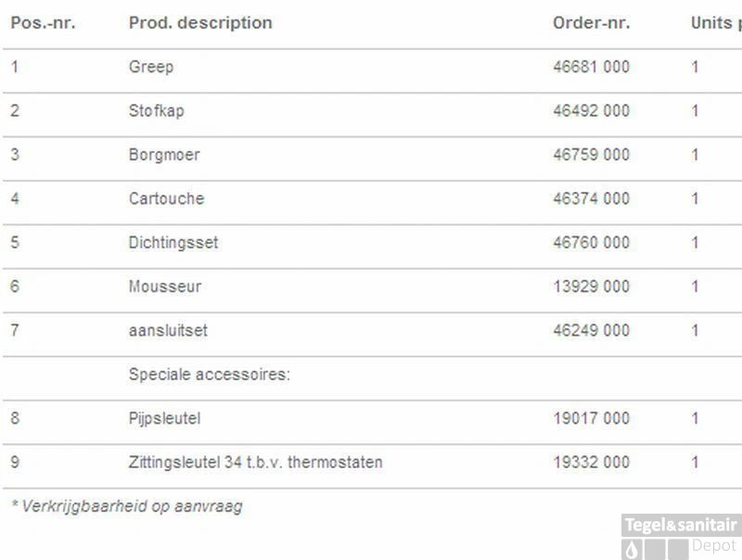This screenshot has width=742, height=560.
Task: Click the water drop icon in logo
Action: click(633, 549)
